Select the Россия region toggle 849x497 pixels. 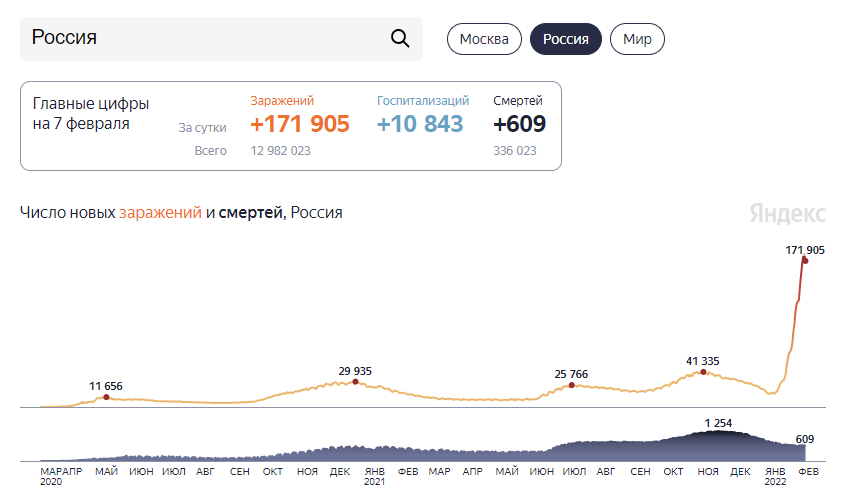565,40
